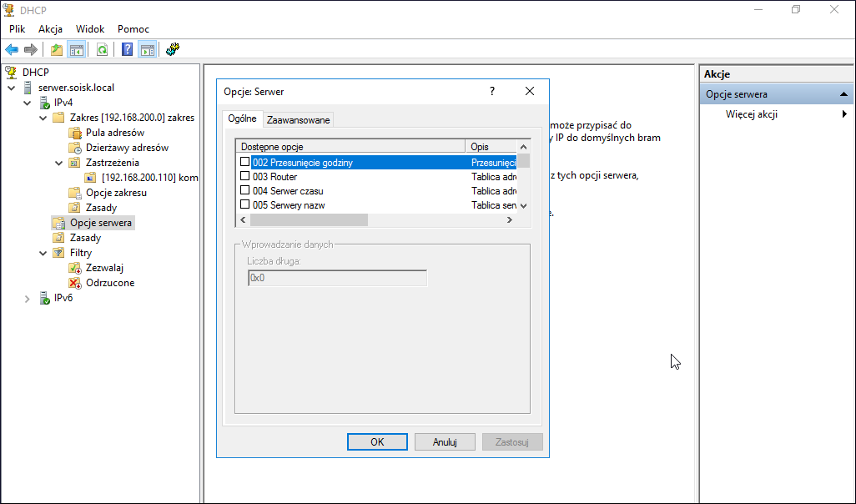Viewport: 856px width, 504px height.
Task: Select the 003 Router list row text
Action: click(274, 177)
